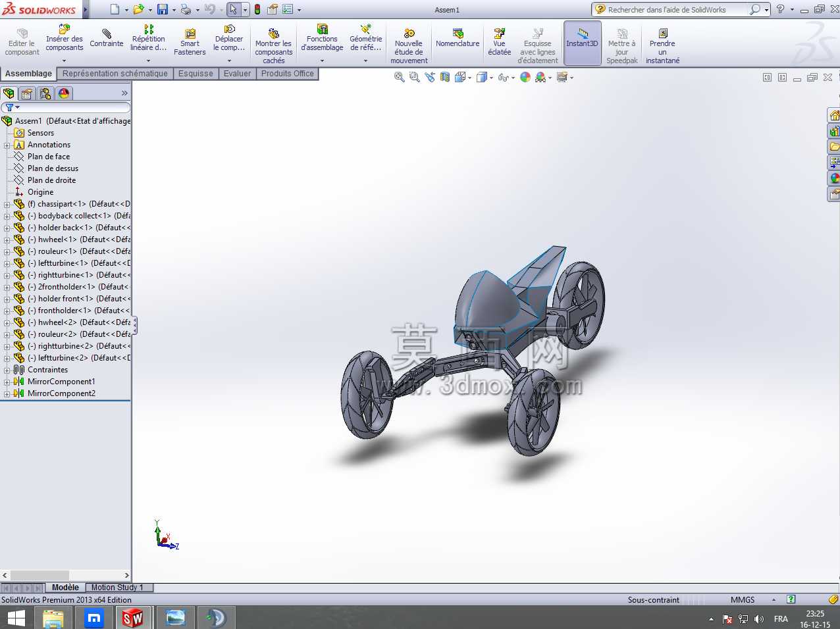Click the Help question mark icon
Viewport: 840px width, 629px height.
[780, 9]
